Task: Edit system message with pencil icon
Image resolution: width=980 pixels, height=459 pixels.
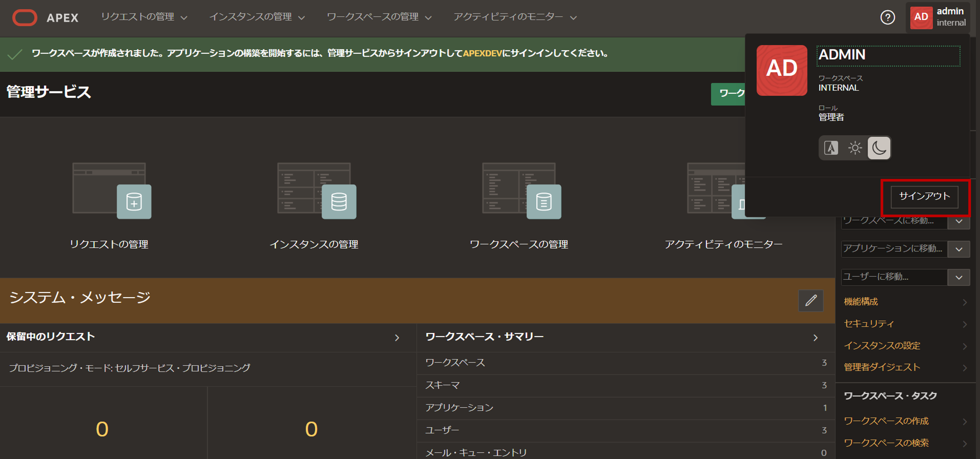Action: [811, 301]
